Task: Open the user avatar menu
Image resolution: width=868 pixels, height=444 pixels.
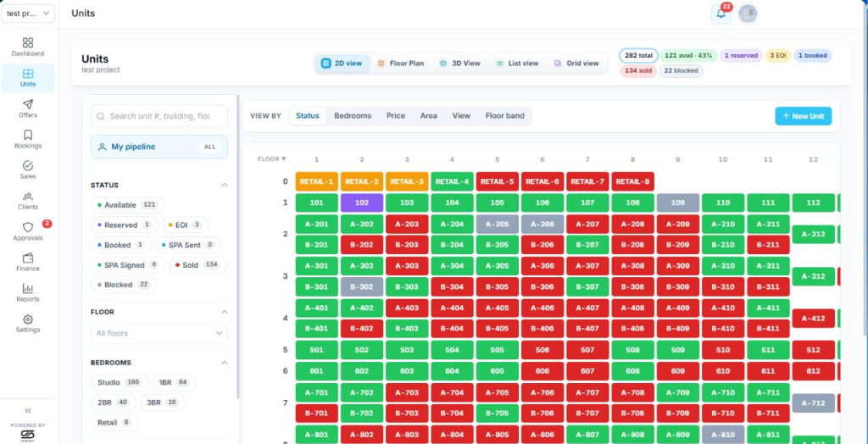Action: pos(748,14)
